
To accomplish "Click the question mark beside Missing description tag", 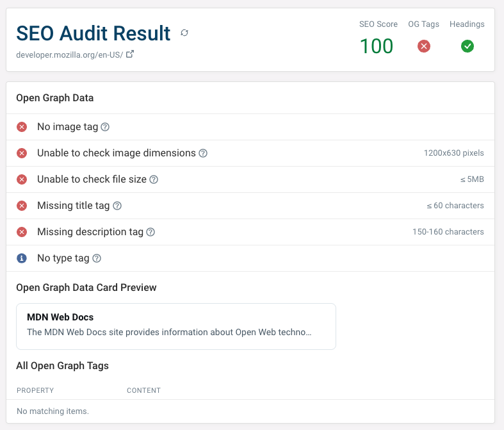I will point(150,232).
